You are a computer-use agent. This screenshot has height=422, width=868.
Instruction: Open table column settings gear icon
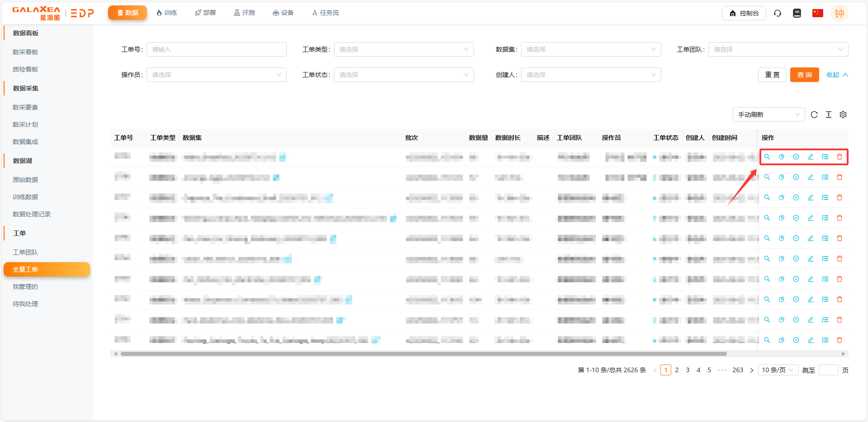click(x=843, y=115)
